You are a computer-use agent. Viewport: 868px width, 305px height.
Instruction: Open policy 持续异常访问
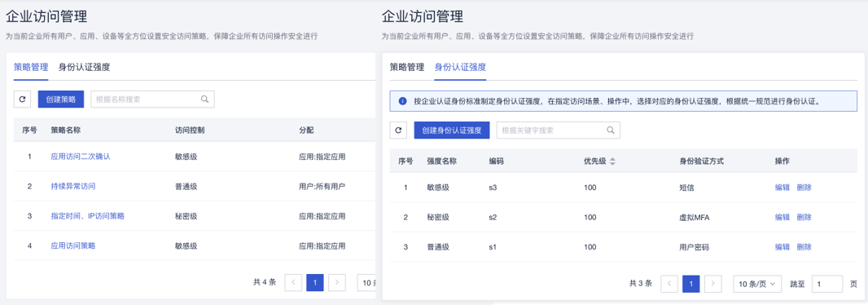tap(73, 186)
